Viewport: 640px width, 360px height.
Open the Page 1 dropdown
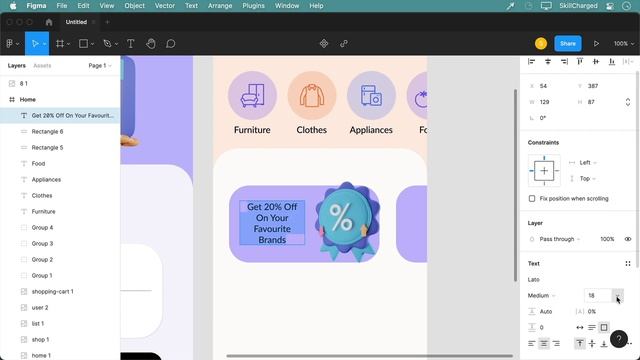click(100, 65)
